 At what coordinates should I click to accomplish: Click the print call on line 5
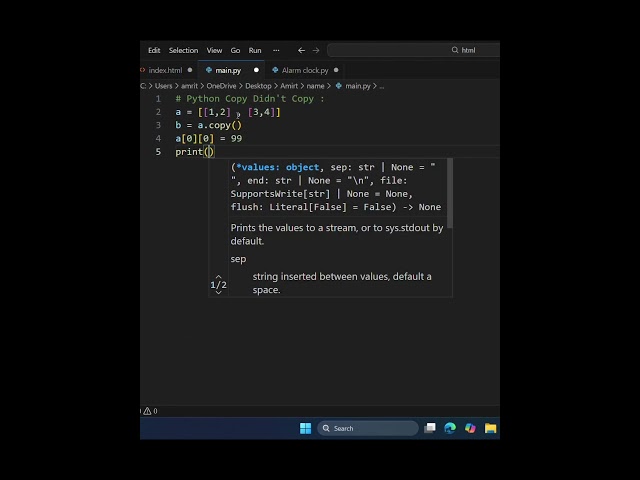coord(194,152)
